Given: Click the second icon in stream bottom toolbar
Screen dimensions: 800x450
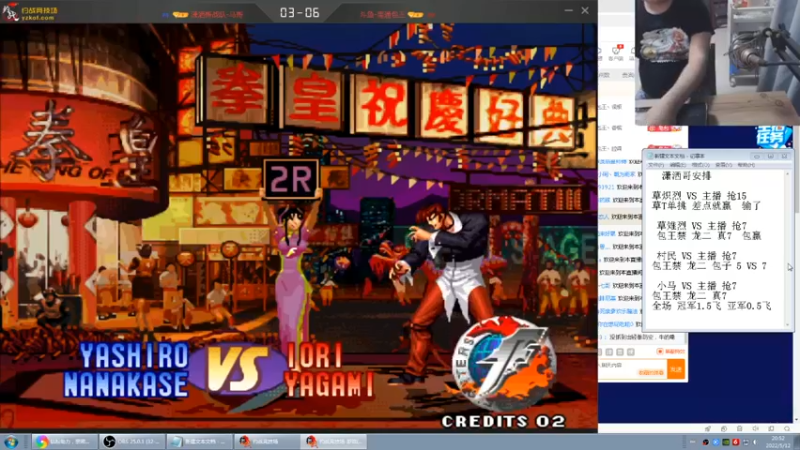Looking at the screenshot, I should pyautogui.click(x=723, y=429).
